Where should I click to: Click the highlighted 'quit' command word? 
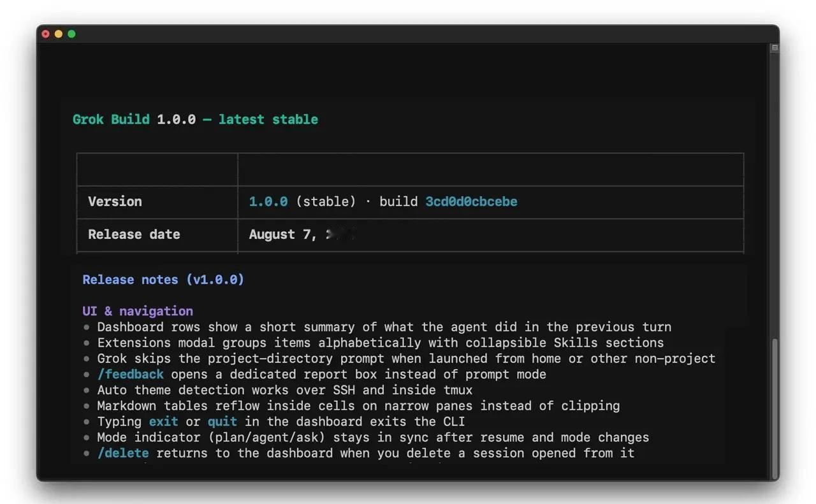[222, 422]
